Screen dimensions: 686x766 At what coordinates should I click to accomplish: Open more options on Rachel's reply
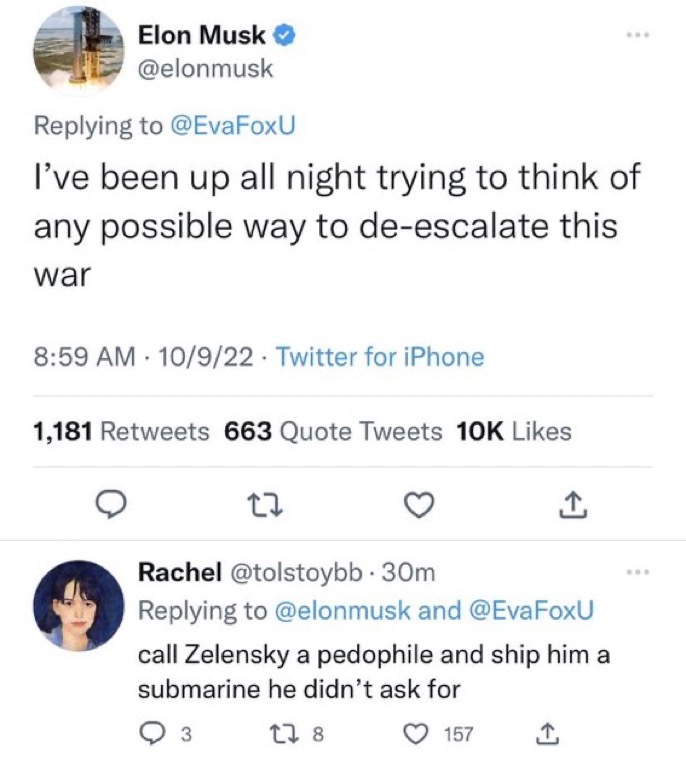636,572
